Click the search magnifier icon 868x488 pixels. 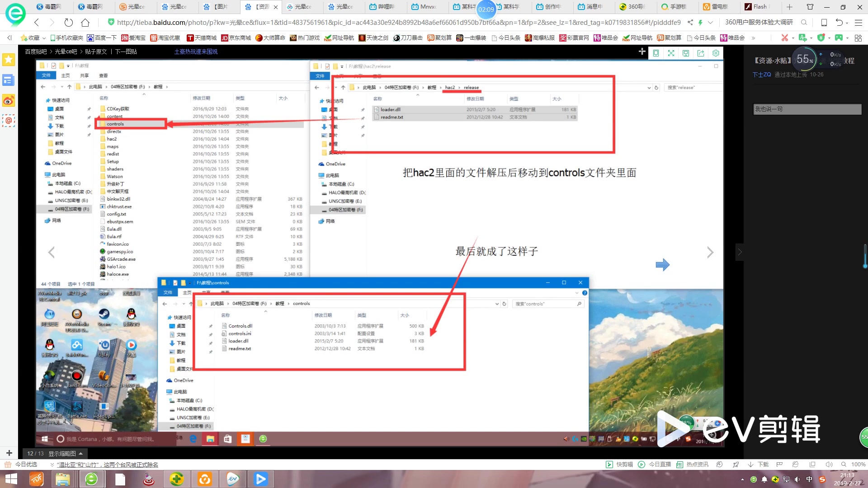tap(804, 22)
